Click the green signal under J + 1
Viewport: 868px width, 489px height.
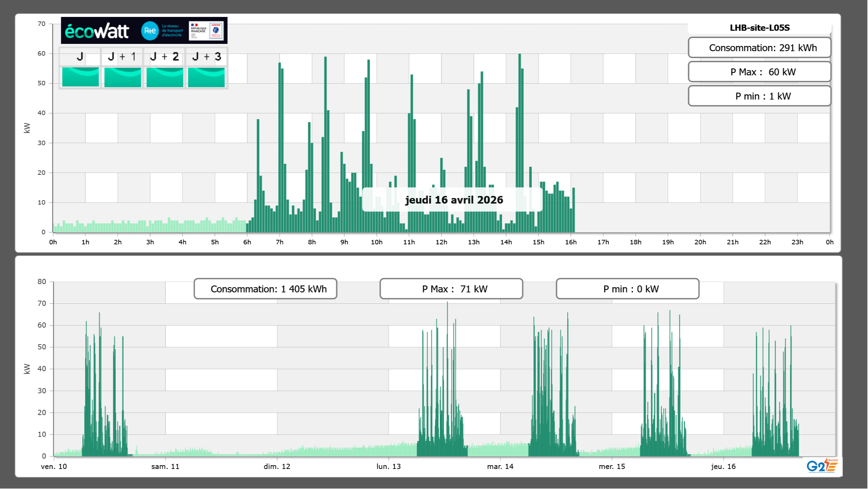point(123,77)
